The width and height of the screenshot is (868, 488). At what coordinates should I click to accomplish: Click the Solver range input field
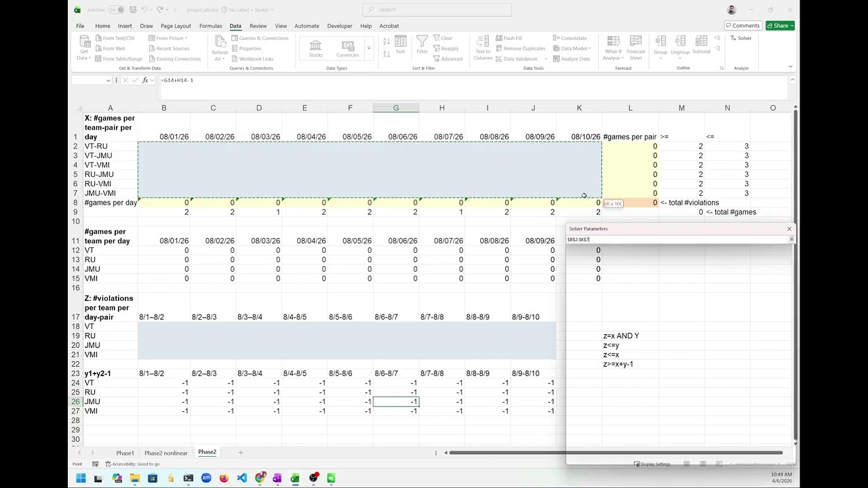(676, 239)
